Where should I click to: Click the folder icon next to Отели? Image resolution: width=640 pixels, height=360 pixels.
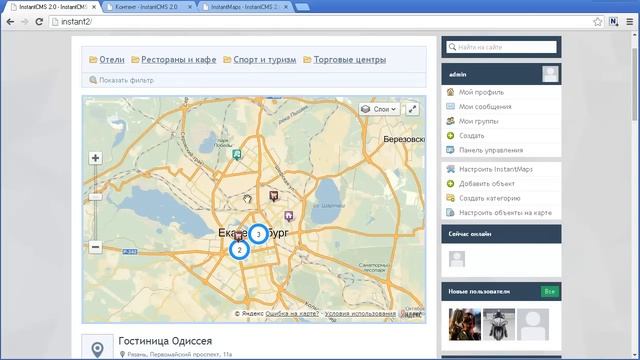coord(93,60)
